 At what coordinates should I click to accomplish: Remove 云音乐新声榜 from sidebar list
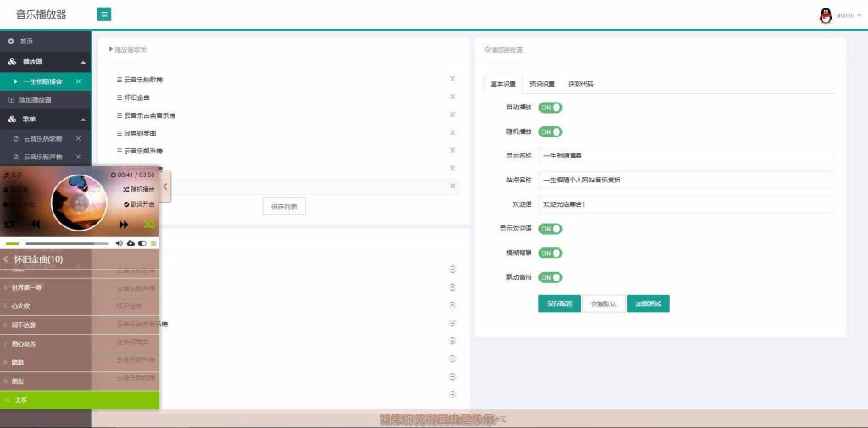click(x=78, y=157)
